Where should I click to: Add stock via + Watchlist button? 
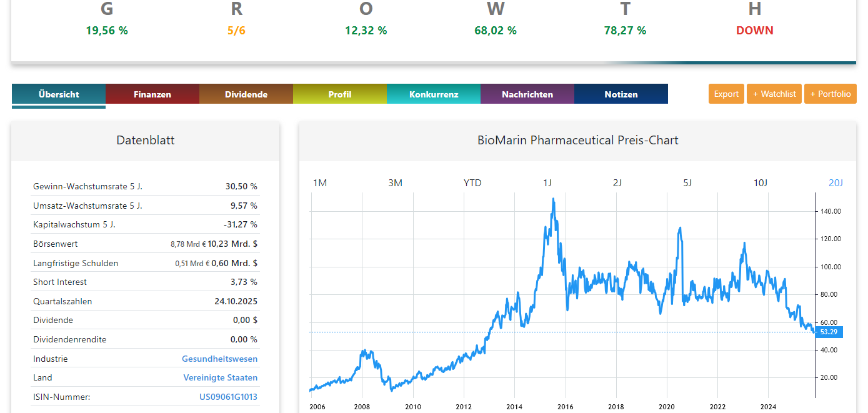[774, 94]
